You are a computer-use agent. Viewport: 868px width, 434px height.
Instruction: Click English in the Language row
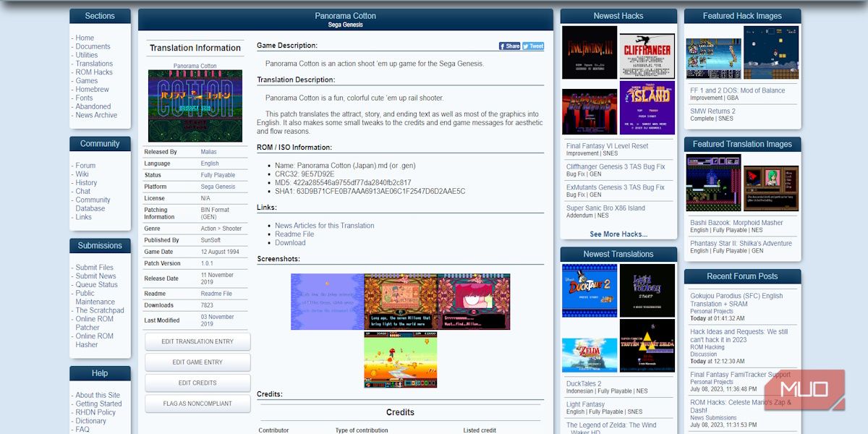click(210, 163)
